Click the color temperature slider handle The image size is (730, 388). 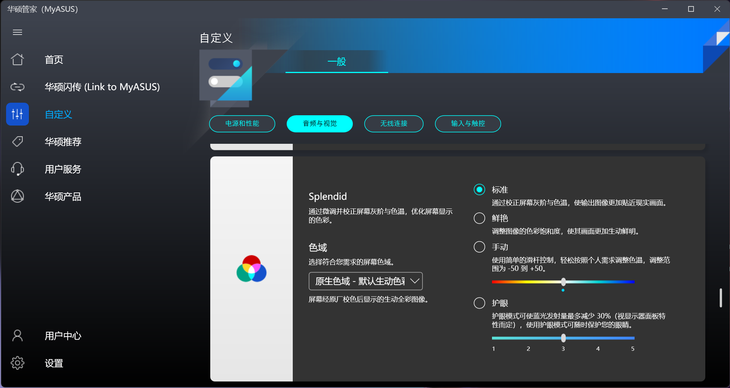click(563, 282)
